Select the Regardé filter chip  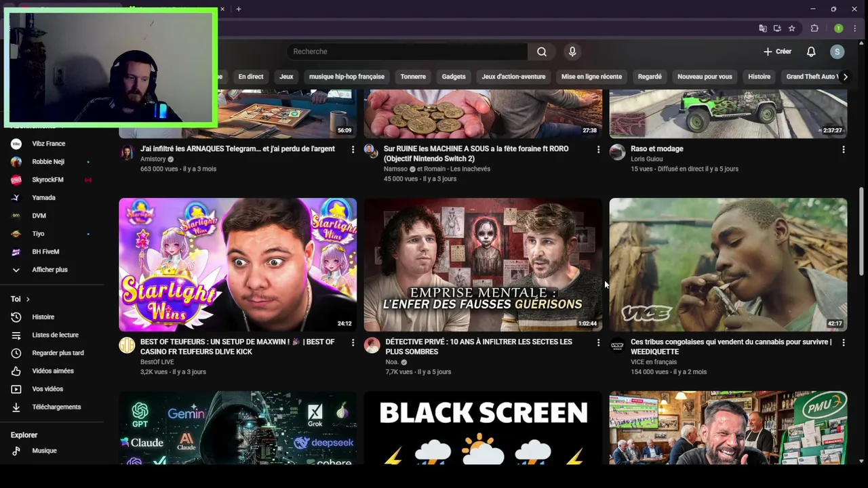(650, 77)
